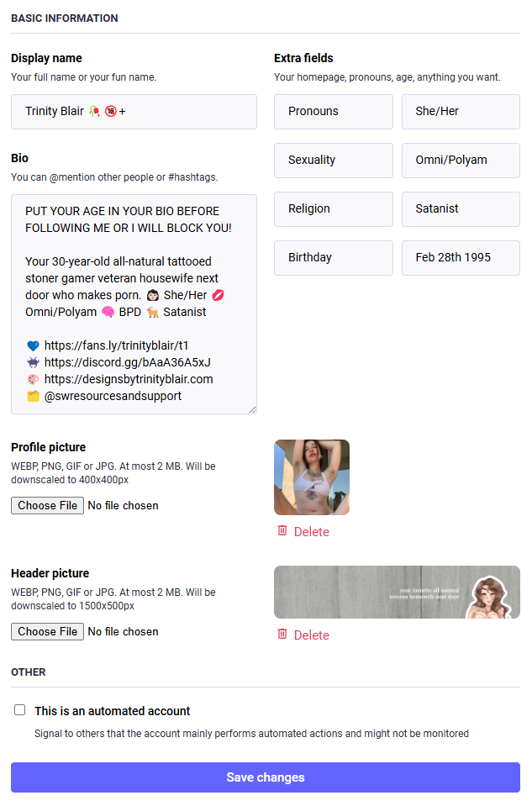
Task: Edit the Pronouns label field
Action: (x=334, y=112)
